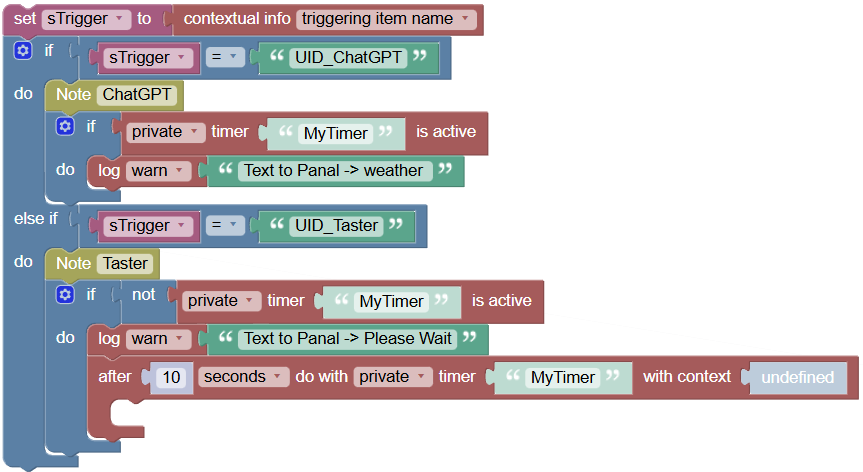Viewport: 863px width, 472px height.
Task: Open the warn level dropdown on the Please Wait log
Action: coord(158,339)
